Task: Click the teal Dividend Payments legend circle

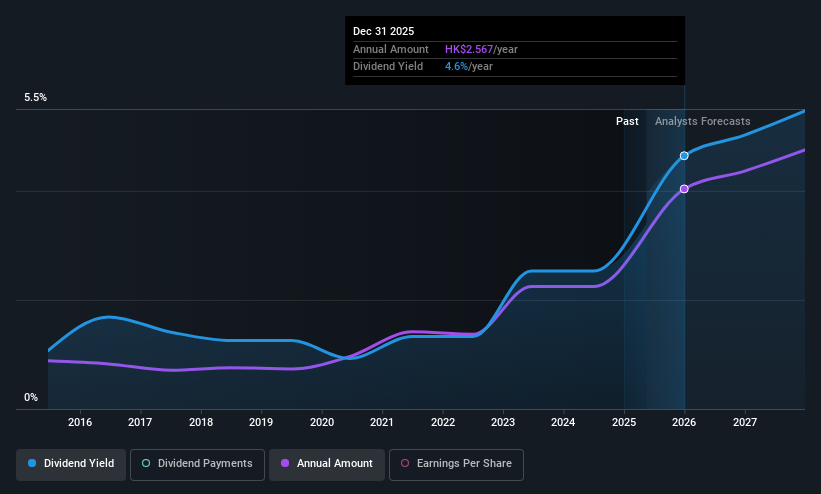Action: click(146, 463)
